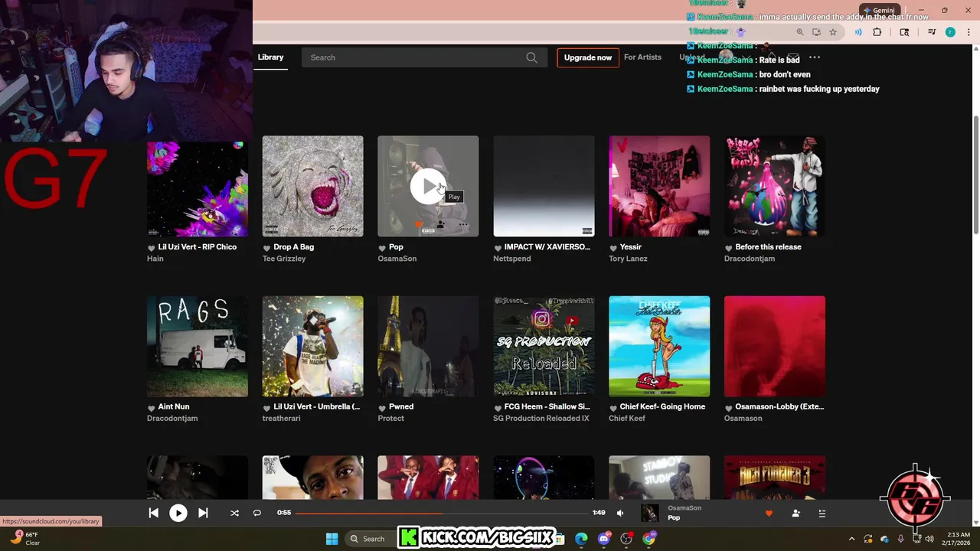The height and width of the screenshot is (551, 980).
Task: Open the Windows Start menu
Action: [332, 539]
